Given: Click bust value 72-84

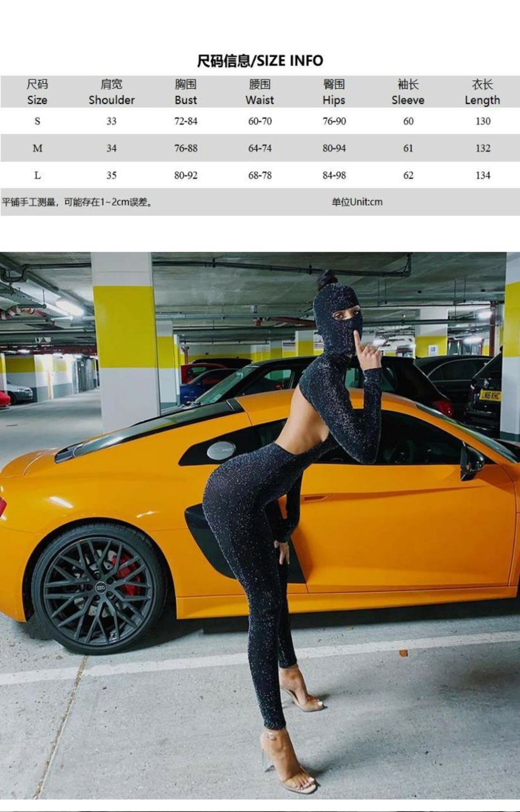Looking at the screenshot, I should (x=186, y=121).
